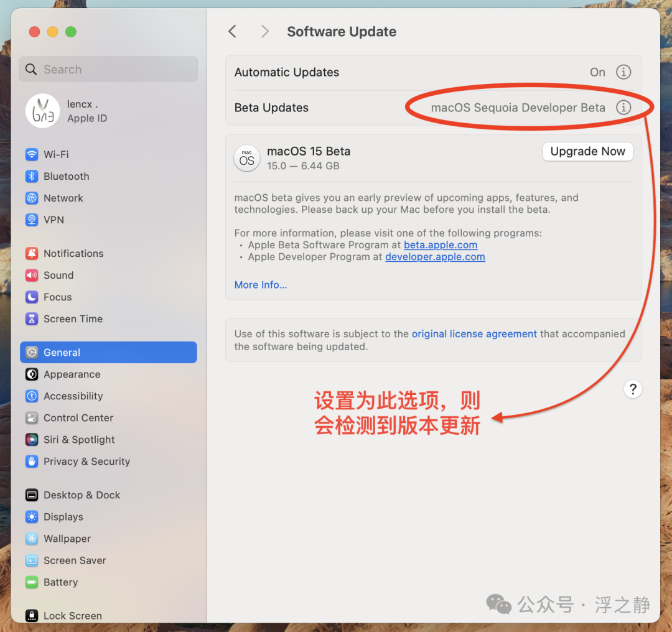Click the More Info… link
Image resolution: width=672 pixels, height=632 pixels.
point(261,285)
